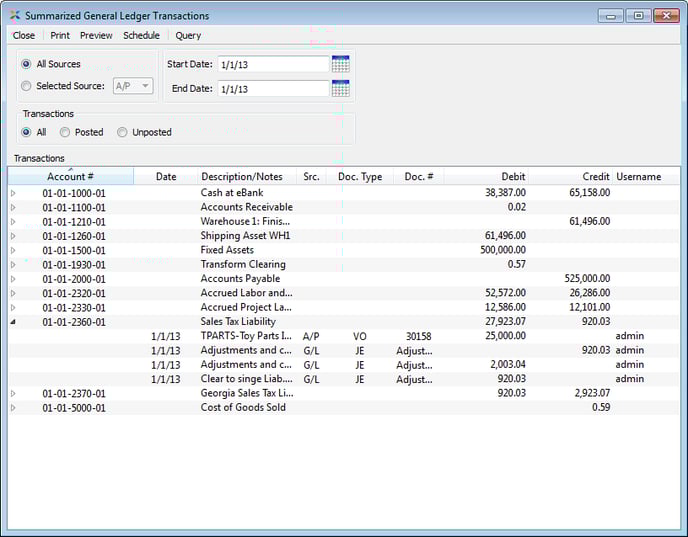The height and width of the screenshot is (537, 688).
Task: Open the Start Date calendar picker
Action: coord(340,64)
